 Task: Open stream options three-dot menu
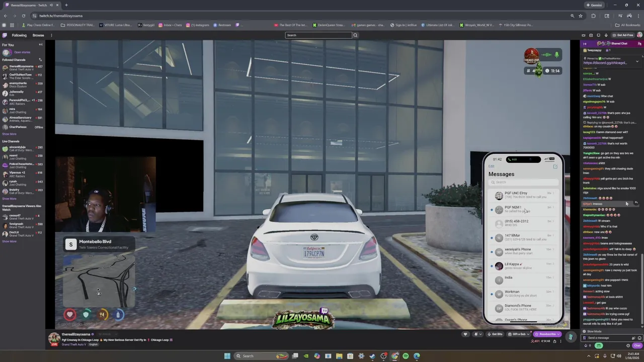coord(560,341)
